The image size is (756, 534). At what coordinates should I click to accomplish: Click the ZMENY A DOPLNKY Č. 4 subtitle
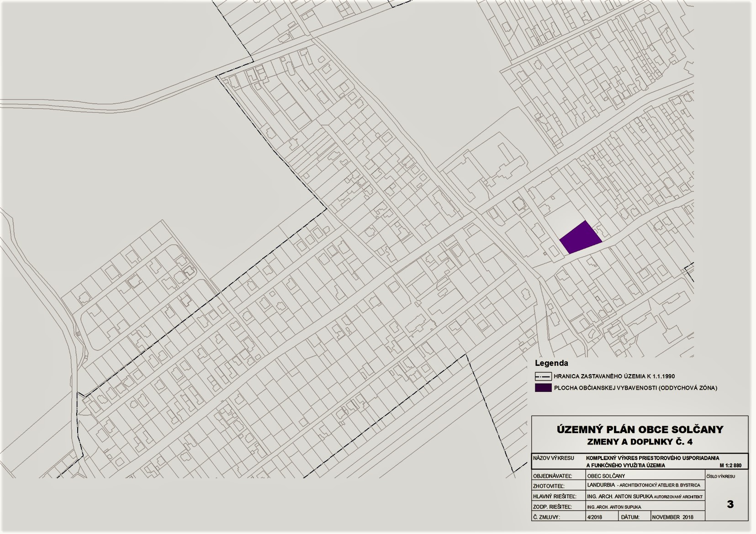640,442
